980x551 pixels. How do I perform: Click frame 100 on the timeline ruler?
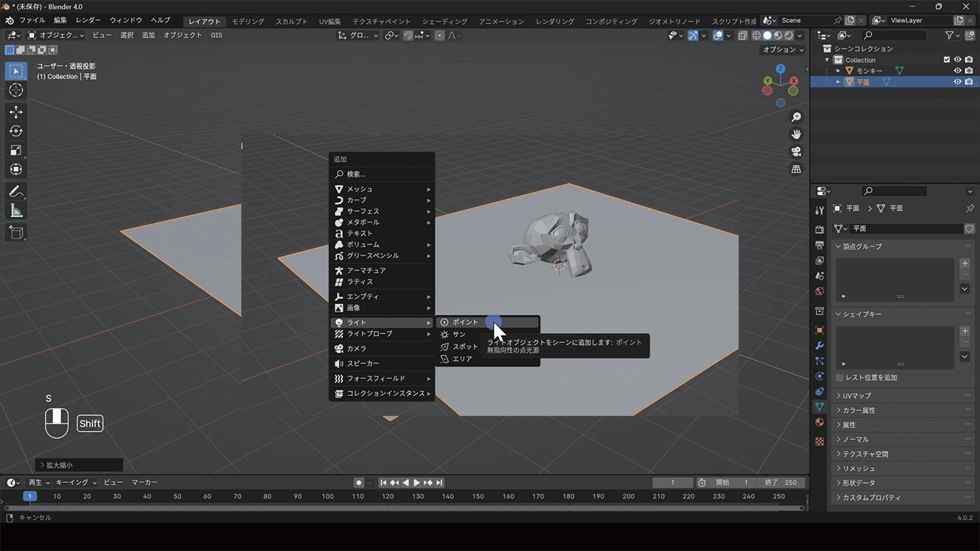coord(327,497)
